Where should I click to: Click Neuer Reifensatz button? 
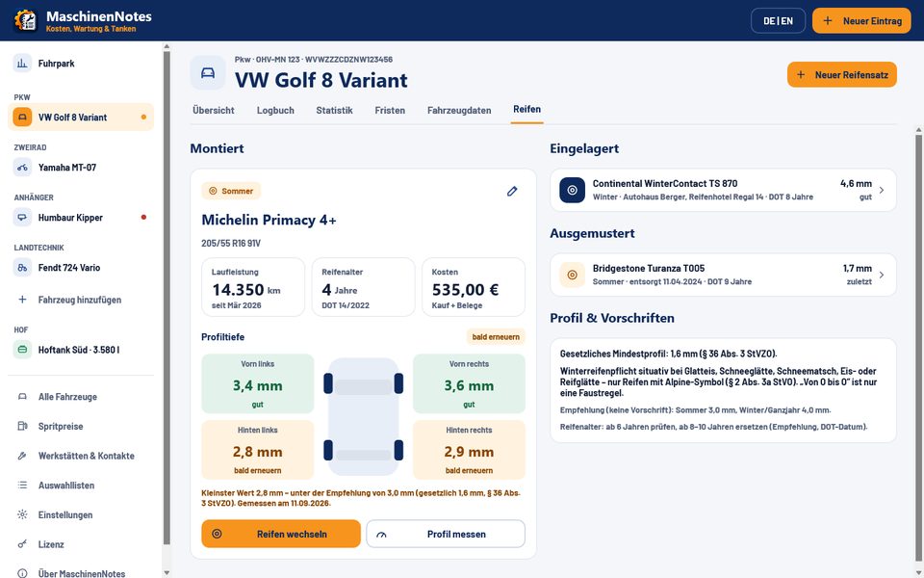click(841, 75)
